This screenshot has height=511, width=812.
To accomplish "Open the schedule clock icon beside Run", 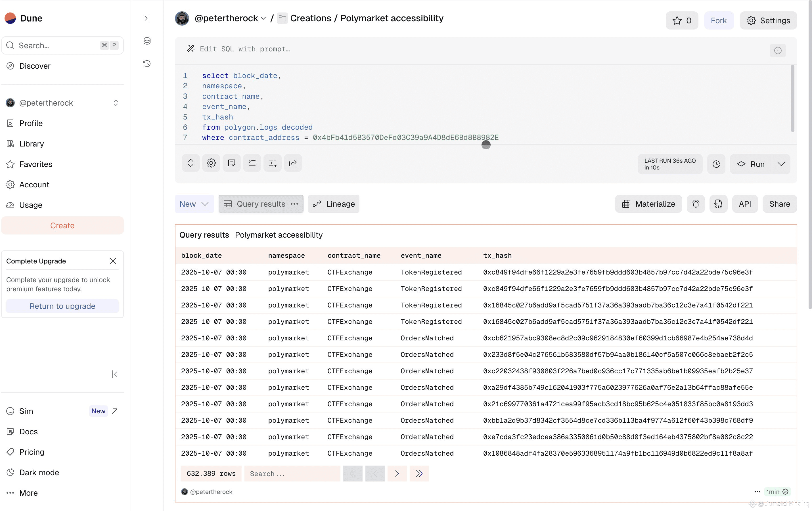I will pyautogui.click(x=716, y=164).
